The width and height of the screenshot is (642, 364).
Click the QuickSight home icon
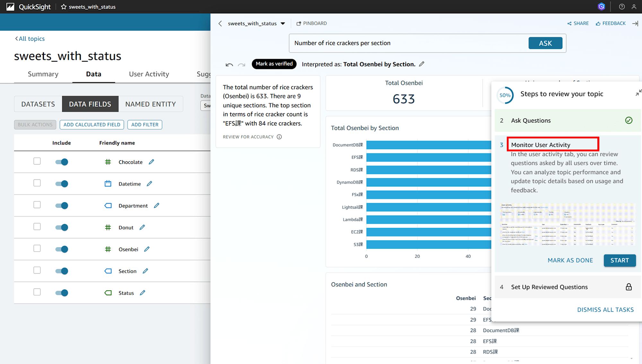click(x=9, y=7)
